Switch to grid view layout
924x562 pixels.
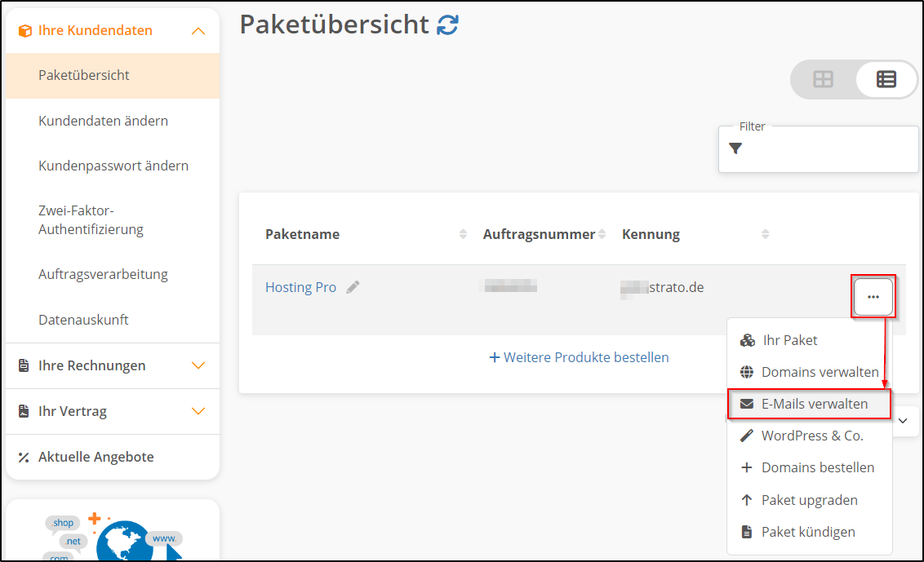tap(823, 79)
